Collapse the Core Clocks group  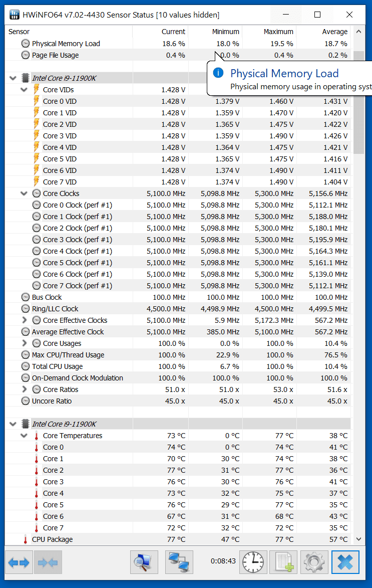[24, 193]
